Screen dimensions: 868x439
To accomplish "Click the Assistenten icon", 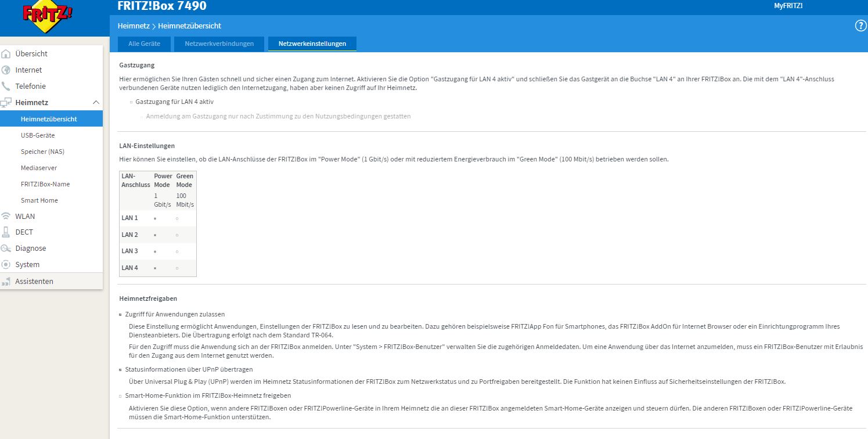I will 6,282.
